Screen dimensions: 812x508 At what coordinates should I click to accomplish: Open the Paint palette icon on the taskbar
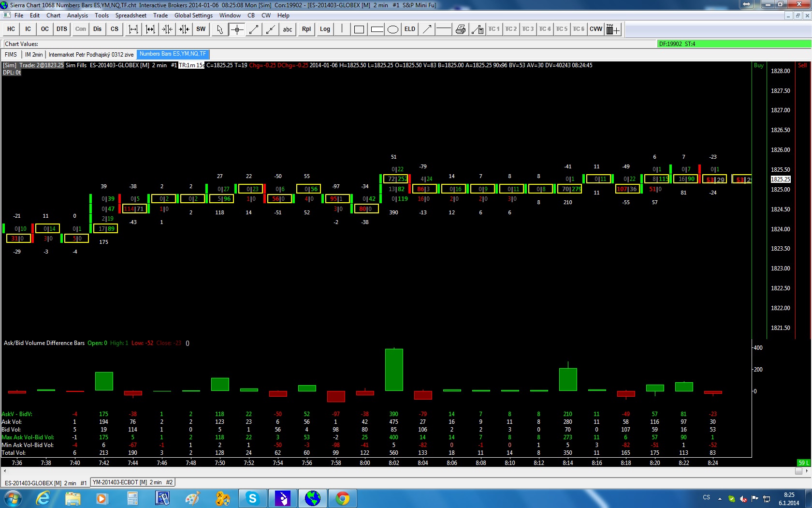(192, 498)
